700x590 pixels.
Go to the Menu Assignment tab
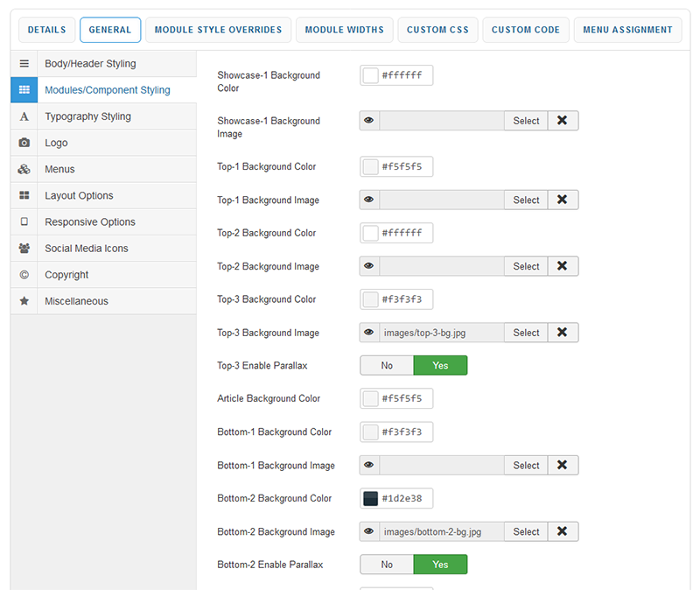(628, 30)
